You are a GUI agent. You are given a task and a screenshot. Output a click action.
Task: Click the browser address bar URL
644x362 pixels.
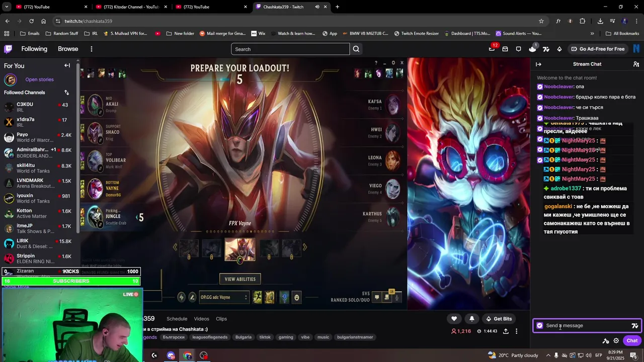coord(89,21)
